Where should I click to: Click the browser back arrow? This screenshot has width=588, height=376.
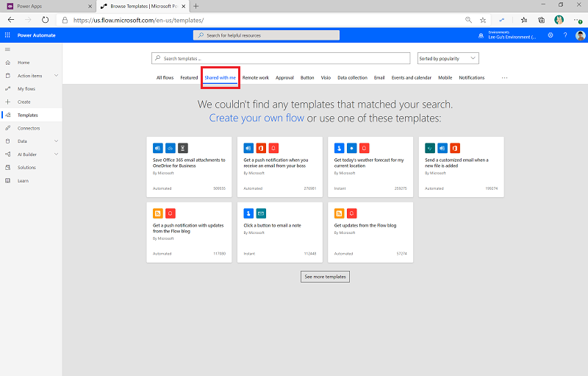coord(11,20)
